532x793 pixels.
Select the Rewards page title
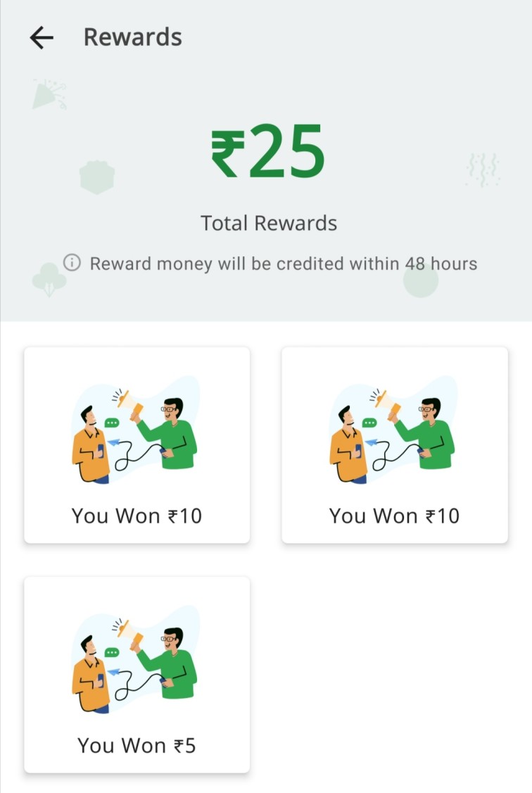[133, 37]
